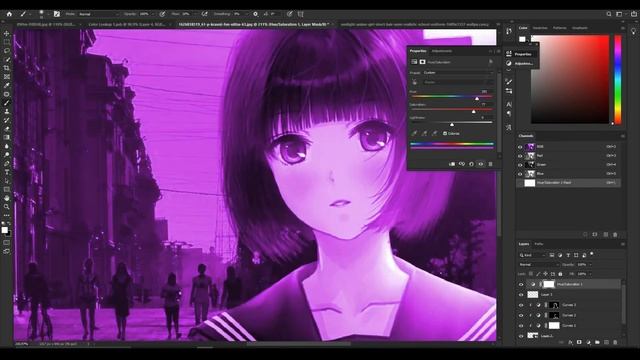Go to the Home screen icon
Viewport: 640px width, 360px height.
coord(9,14)
